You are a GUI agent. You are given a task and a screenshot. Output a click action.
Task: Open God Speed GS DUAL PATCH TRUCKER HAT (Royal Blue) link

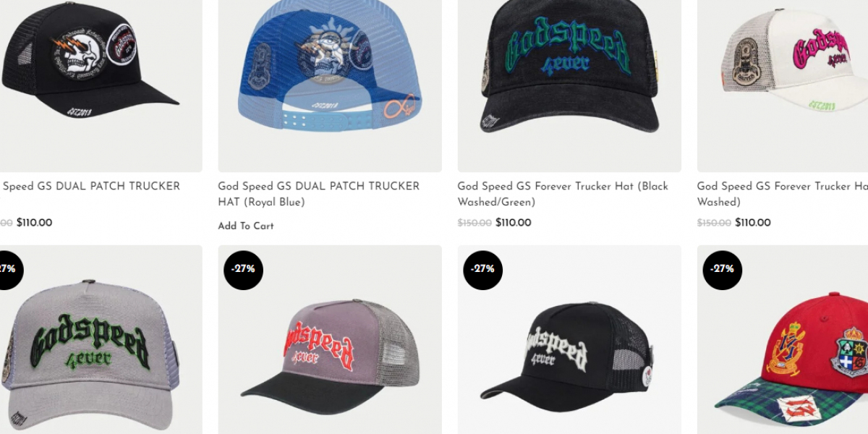[319, 194]
